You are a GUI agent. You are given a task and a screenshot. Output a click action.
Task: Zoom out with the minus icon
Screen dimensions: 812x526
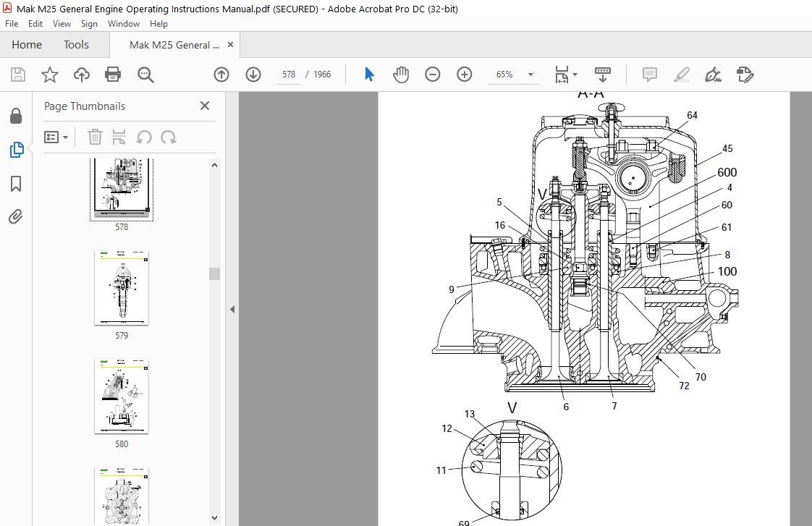[432, 75]
